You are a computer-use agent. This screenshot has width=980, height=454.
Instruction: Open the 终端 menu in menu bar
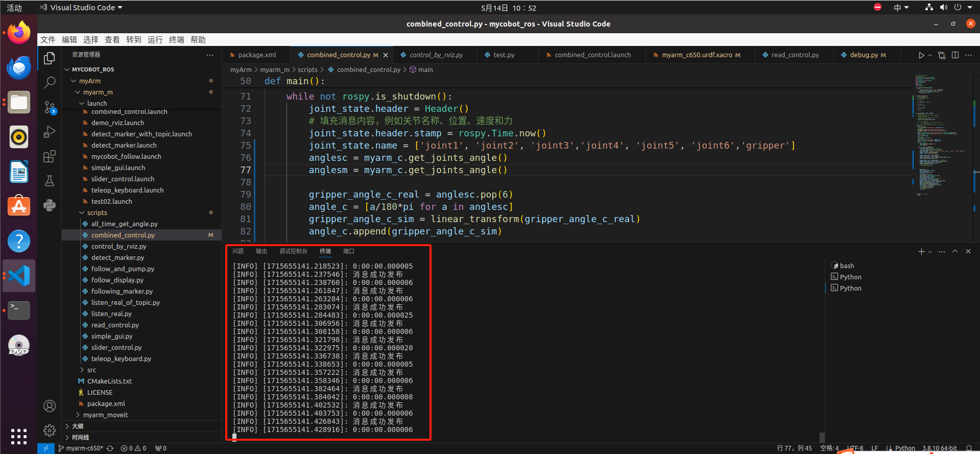[x=177, y=40]
